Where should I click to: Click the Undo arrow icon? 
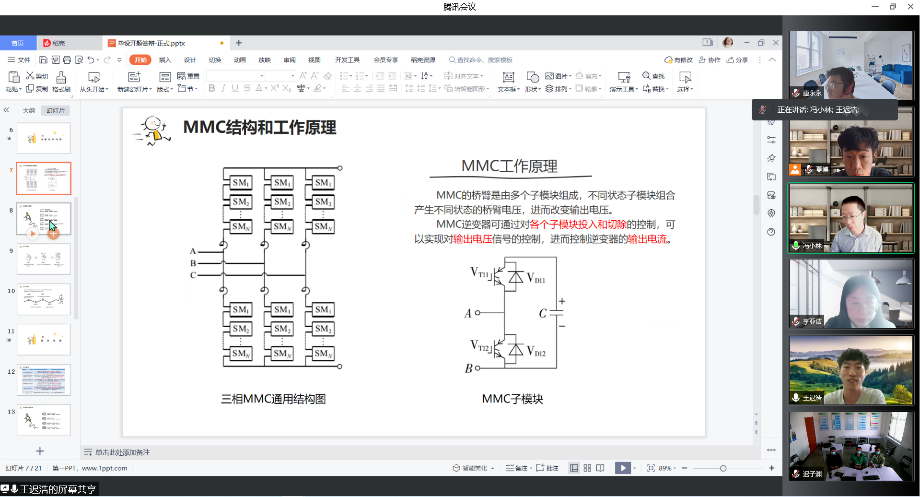pos(90,60)
